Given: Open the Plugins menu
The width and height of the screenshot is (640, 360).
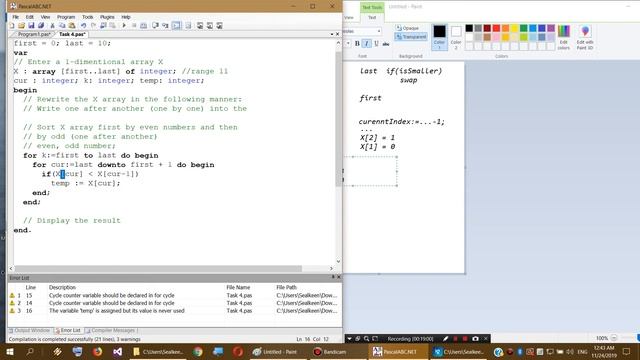Looking at the screenshot, I should coord(107,17).
